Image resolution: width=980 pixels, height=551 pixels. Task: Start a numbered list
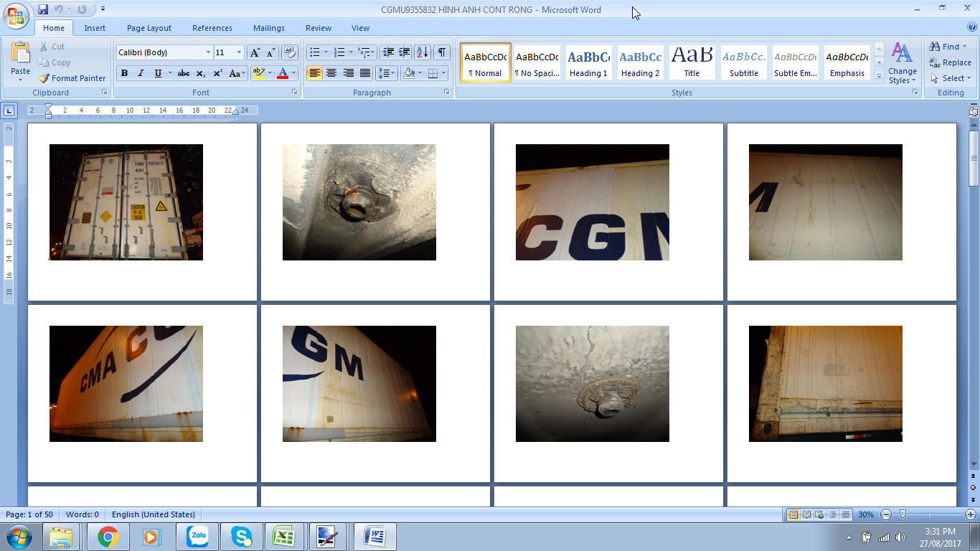pyautogui.click(x=339, y=52)
